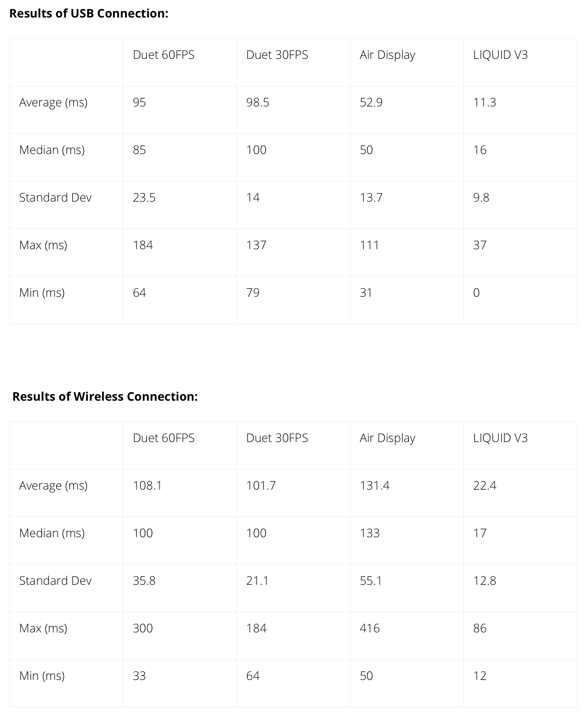Click the 23.5 standard deviation cell
Image resolution: width=588 pixels, height=715 pixels.
point(144,198)
